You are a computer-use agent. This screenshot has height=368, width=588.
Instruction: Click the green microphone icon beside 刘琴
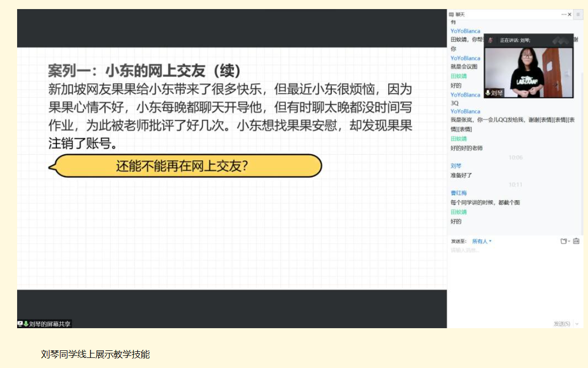point(488,93)
